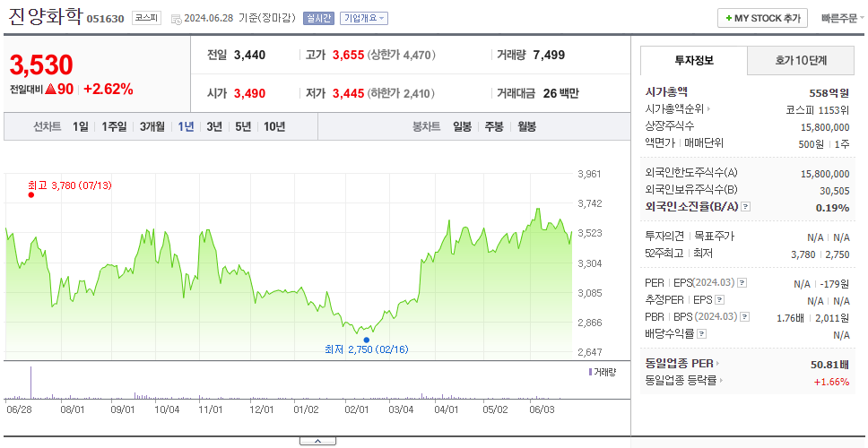Viewport: 868px width, 448px height.
Task: Click the 동일업종 등락률 value +1.66%
Action: click(831, 381)
